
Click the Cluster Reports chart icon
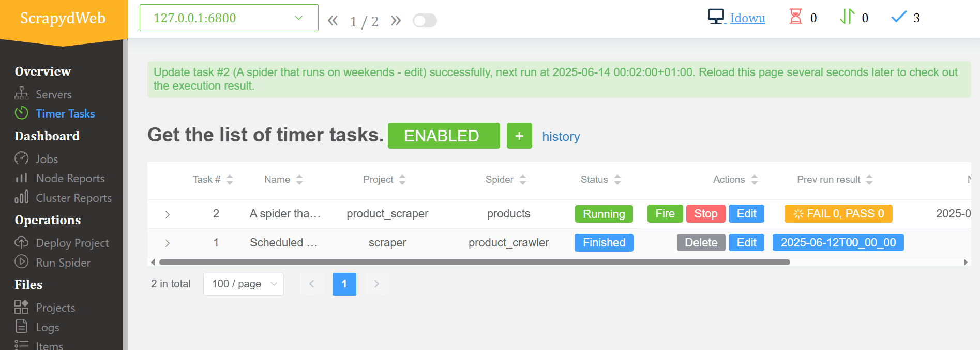coord(22,197)
